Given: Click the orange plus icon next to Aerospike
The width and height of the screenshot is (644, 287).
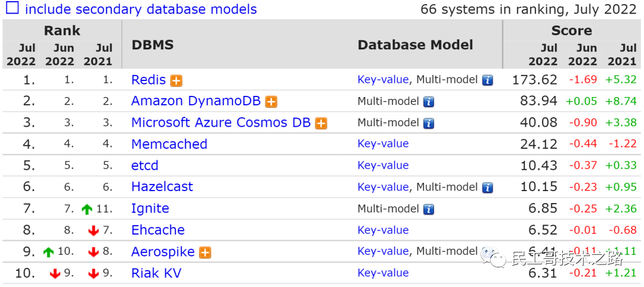Looking at the screenshot, I should point(205,252).
